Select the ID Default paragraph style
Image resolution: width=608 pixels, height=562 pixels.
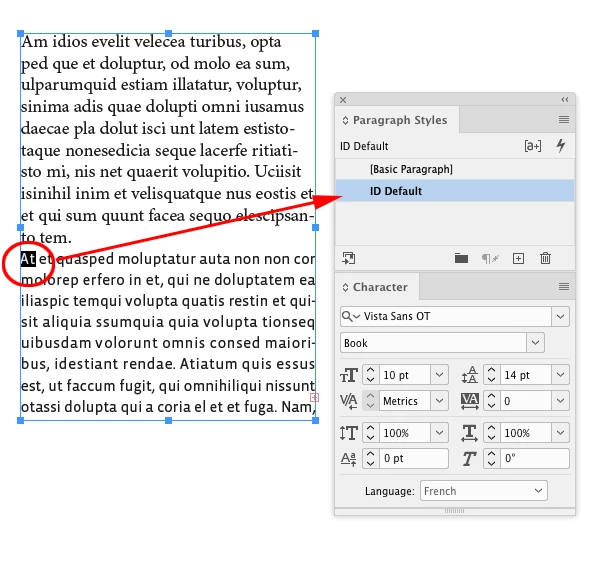coord(455,191)
